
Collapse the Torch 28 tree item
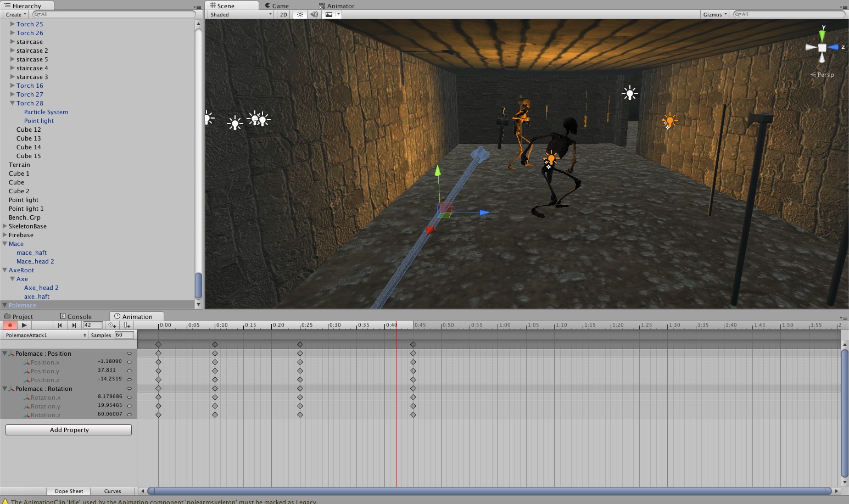12,103
